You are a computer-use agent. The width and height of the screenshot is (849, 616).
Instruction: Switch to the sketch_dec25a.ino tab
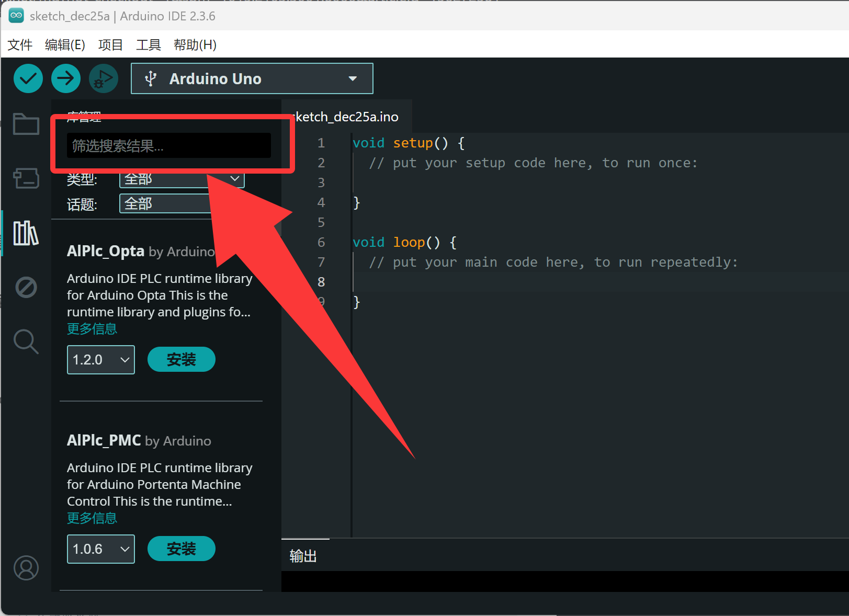coord(345,116)
